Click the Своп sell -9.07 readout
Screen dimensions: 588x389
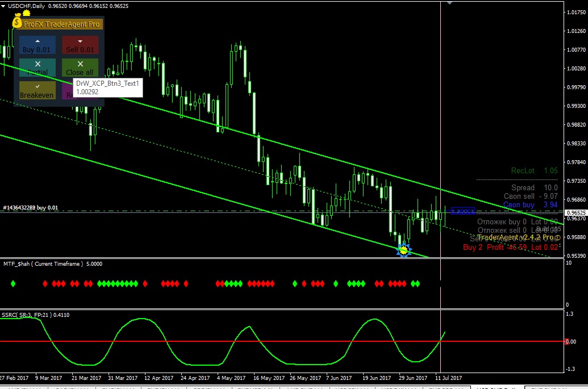pos(531,196)
